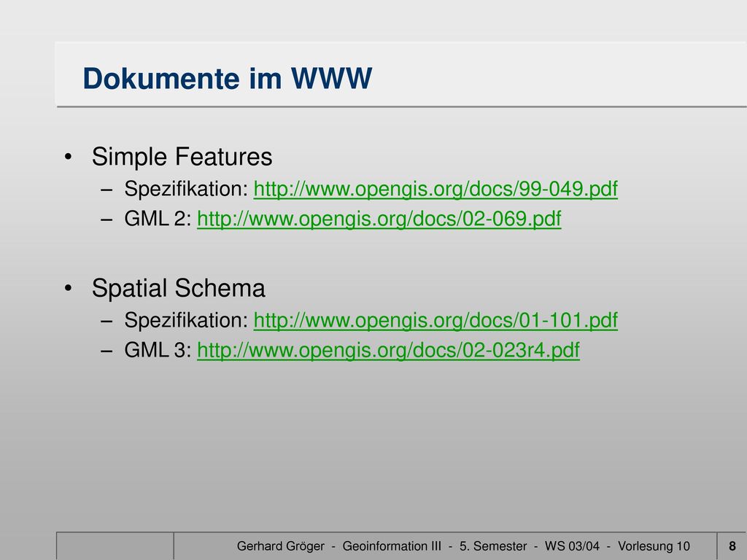Open the GML 2 link 02-069.pdf
This screenshot has width=747, height=560.
pyautogui.click(x=379, y=219)
